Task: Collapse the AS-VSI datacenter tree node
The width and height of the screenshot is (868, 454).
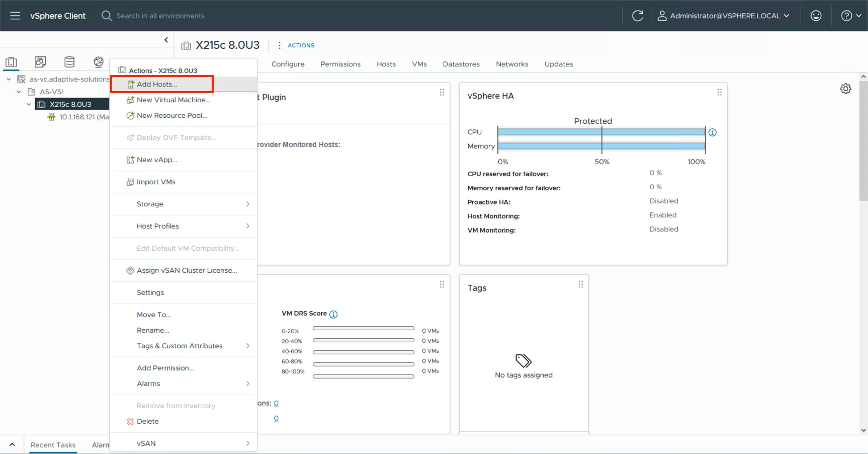Action: tap(19, 92)
